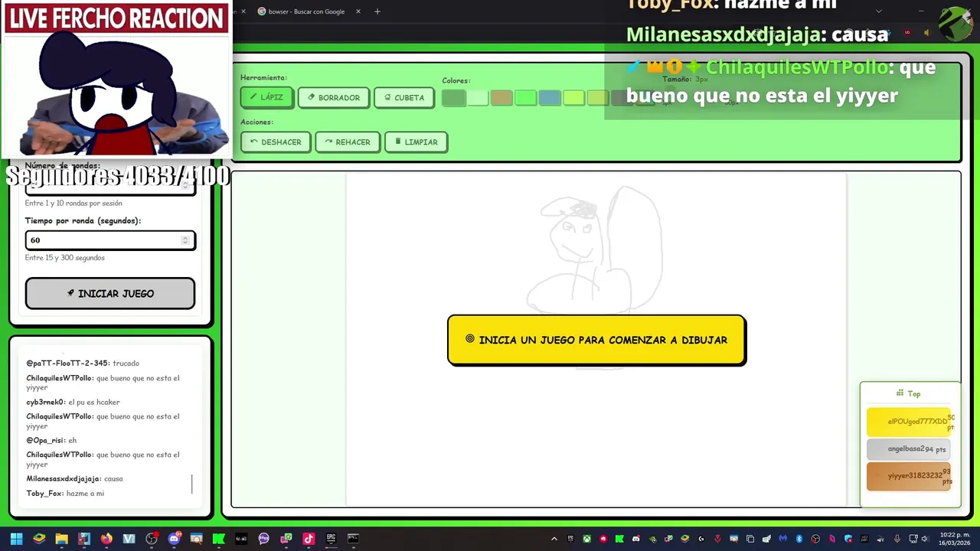980x551 pixels.
Task: Show hidden system tray icons
Action: (554, 539)
